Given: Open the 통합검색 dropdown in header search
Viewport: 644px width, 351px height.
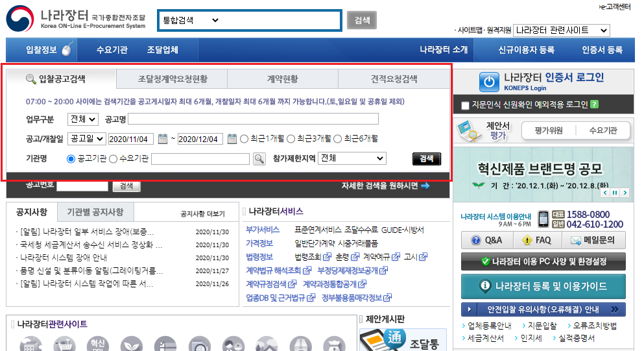Looking at the screenshot, I should click(191, 20).
